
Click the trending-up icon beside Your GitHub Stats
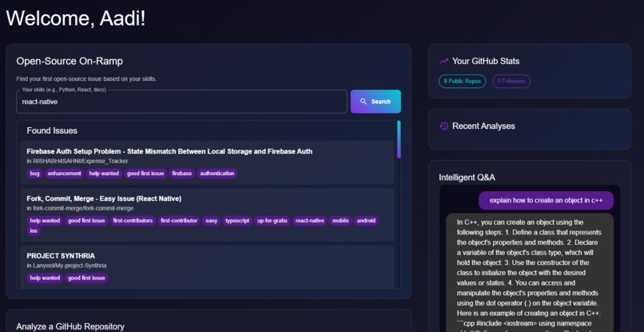pyautogui.click(x=443, y=62)
